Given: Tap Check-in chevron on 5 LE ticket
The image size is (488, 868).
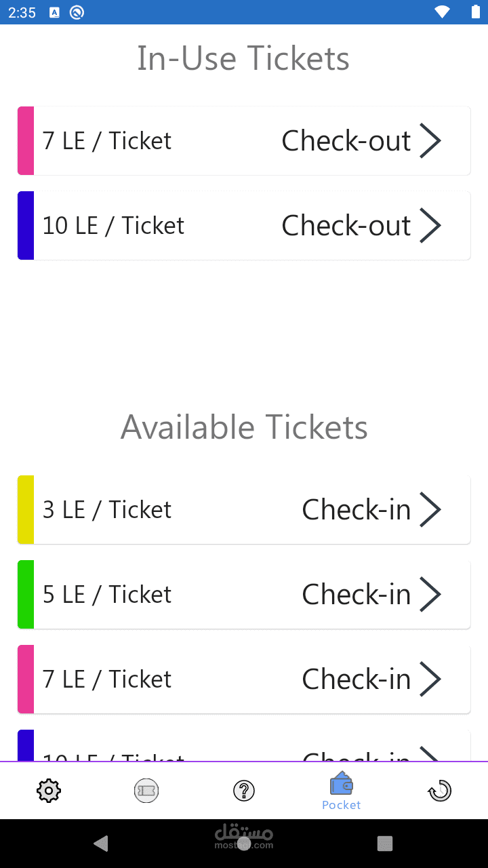Looking at the screenshot, I should click(x=430, y=595).
